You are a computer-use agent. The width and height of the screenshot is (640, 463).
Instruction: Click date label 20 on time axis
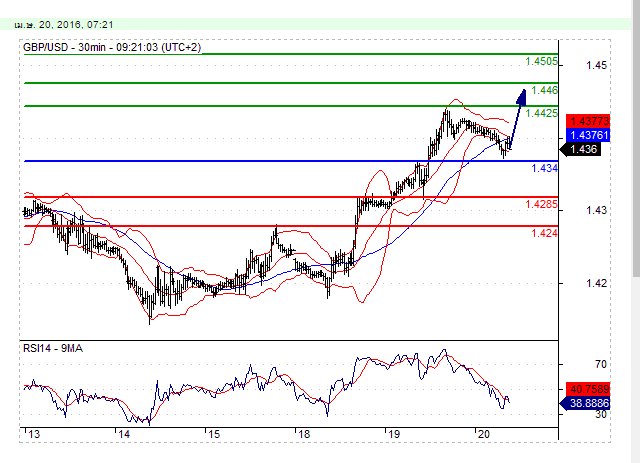(x=484, y=434)
